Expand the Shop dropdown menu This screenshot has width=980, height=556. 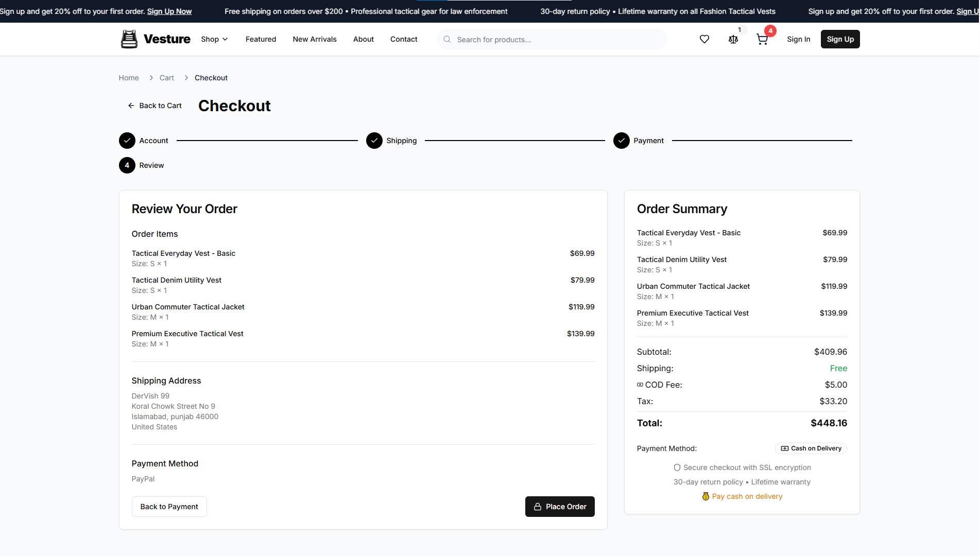[x=214, y=39]
